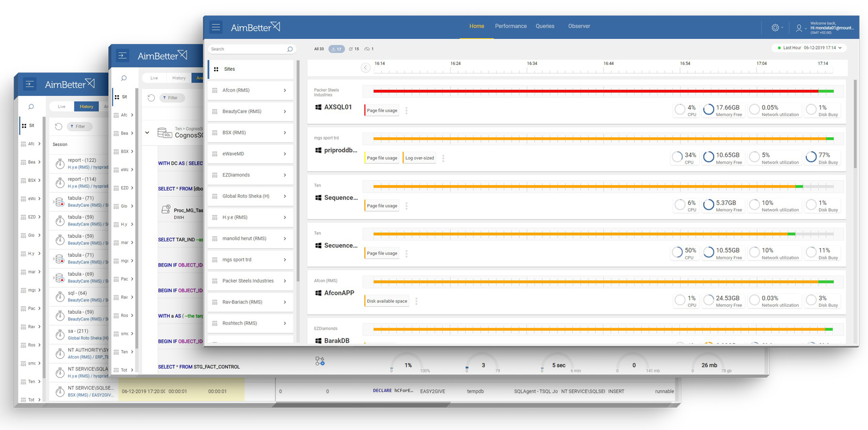Click the Page file usage alert on AXSQL01

(382, 111)
